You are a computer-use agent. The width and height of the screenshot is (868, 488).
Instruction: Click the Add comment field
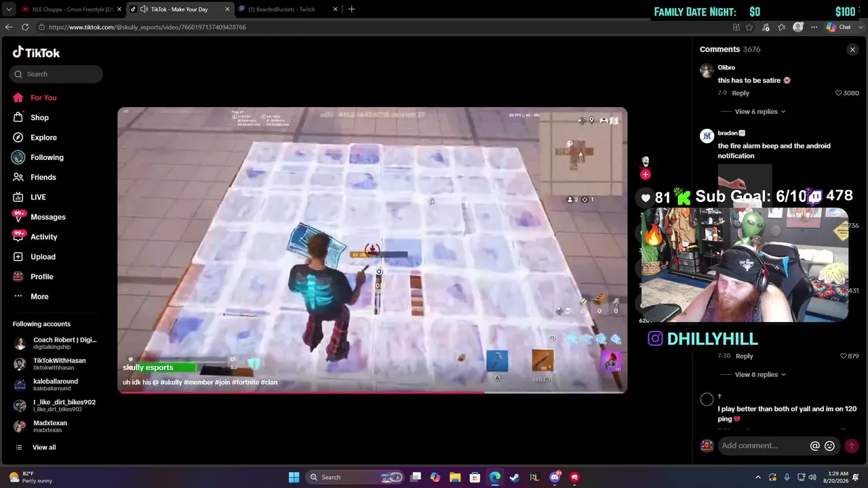(764, 446)
